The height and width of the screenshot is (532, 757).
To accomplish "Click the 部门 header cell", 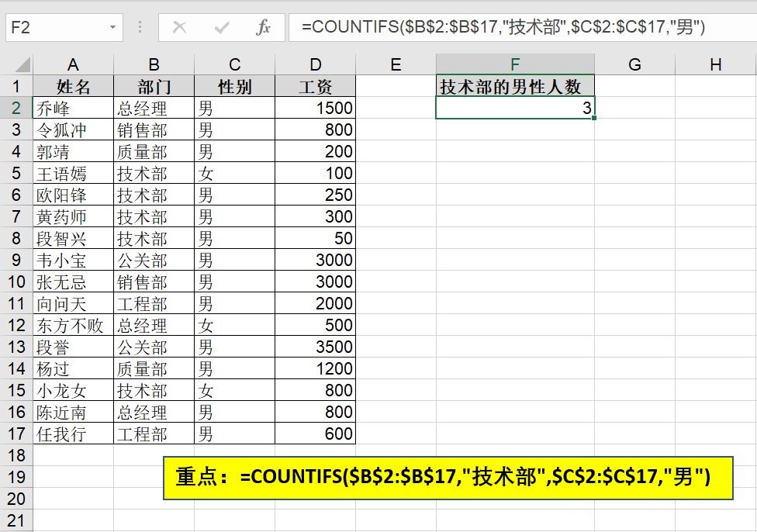I will 154,86.
